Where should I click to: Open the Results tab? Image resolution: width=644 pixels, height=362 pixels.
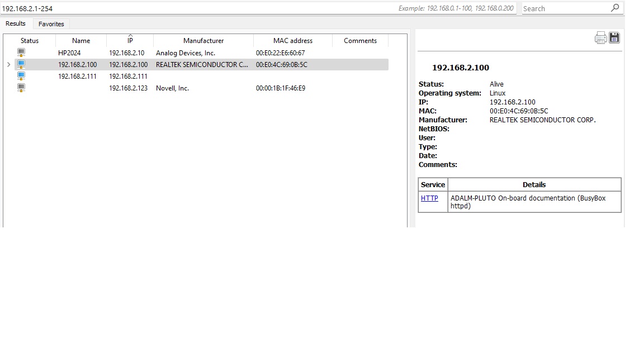pos(16,23)
